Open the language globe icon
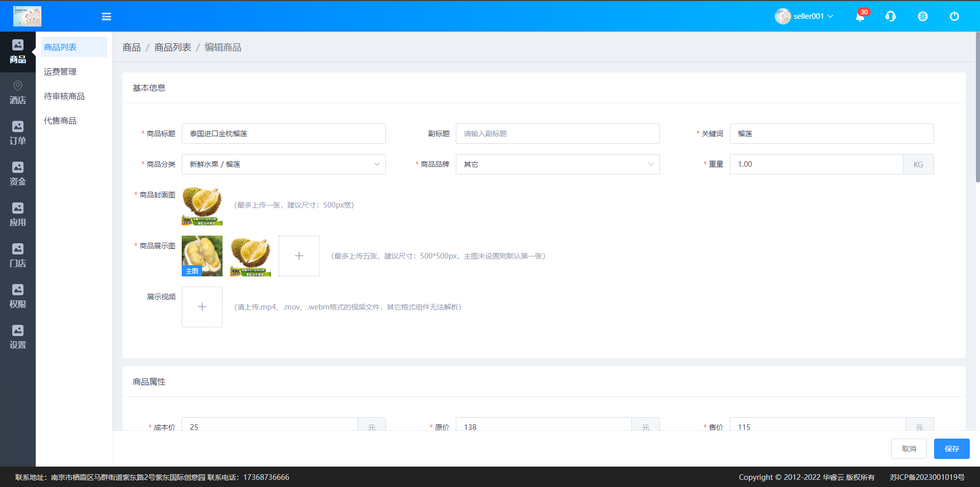 (x=922, y=16)
